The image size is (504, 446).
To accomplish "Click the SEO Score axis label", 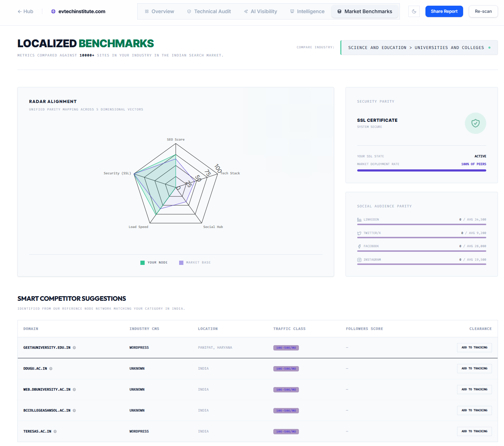I will point(176,140).
